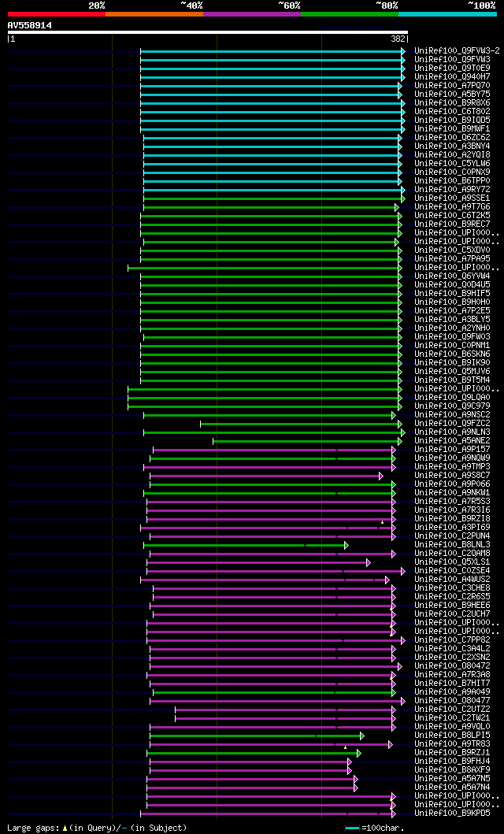Select the UniRef100_B9IQD5 label
Viewport: 504px width, 834px height.
tap(453, 120)
